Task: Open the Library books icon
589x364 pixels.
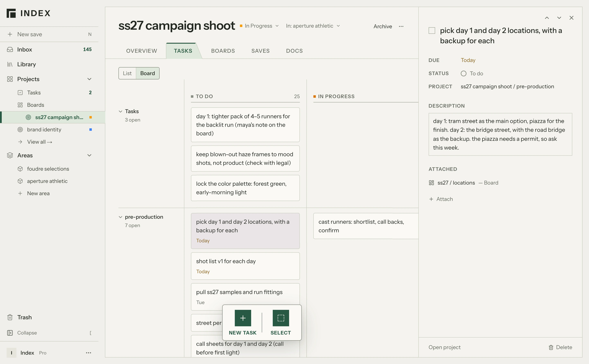Action: [x=10, y=64]
